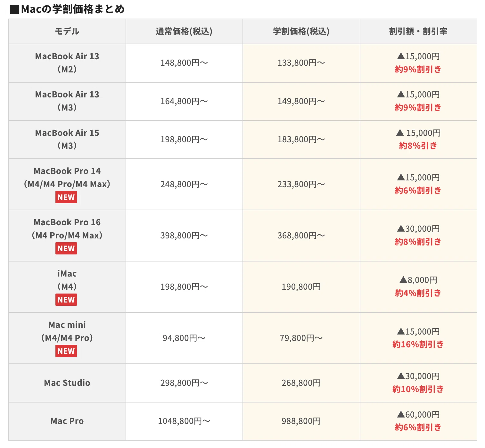Click the student price "368,800円〜"
Image resolution: width=485 pixels, height=448 pixels.
click(301, 236)
